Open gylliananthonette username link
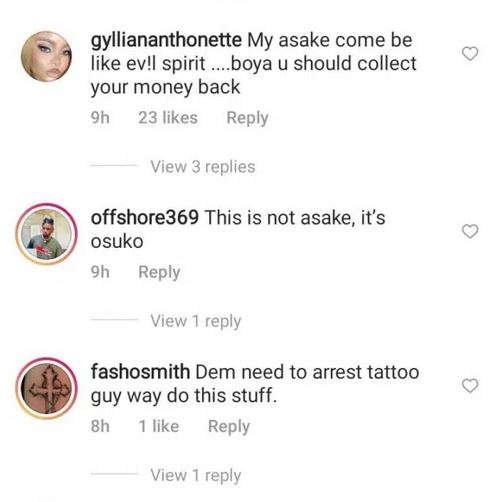The width and height of the screenshot is (494, 502). (x=166, y=41)
